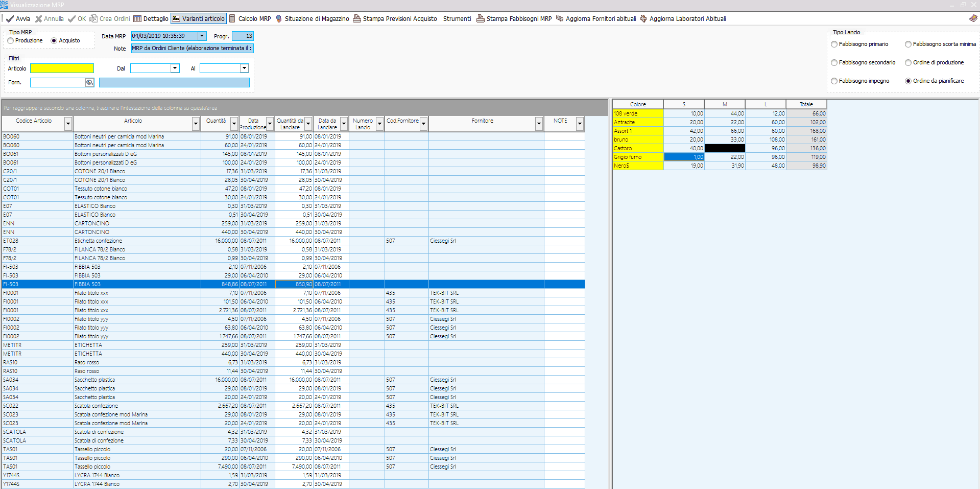Click the Crea Ordini toolbar icon
The image size is (980, 489).
pyautogui.click(x=110, y=19)
